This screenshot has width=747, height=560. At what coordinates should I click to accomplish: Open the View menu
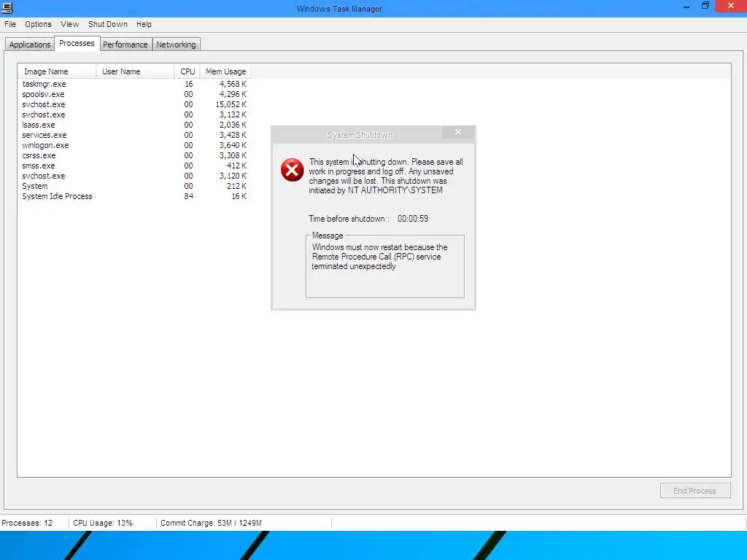coord(69,24)
